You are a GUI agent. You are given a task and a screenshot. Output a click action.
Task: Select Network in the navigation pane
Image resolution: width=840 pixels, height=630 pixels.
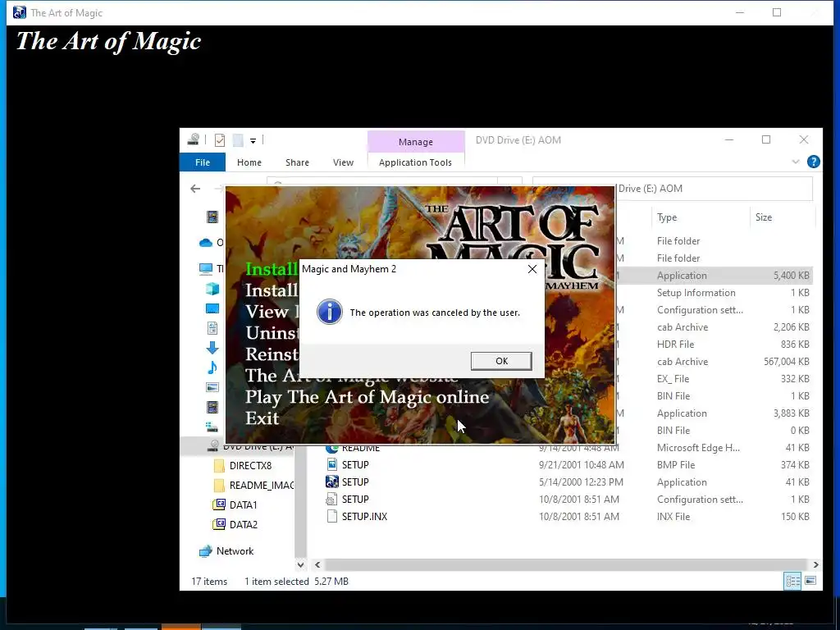(235, 550)
